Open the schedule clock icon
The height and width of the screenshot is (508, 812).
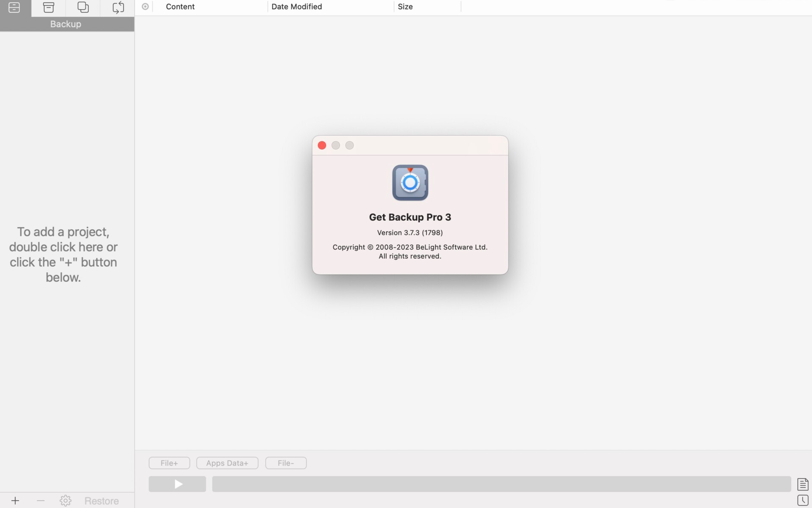click(x=803, y=500)
